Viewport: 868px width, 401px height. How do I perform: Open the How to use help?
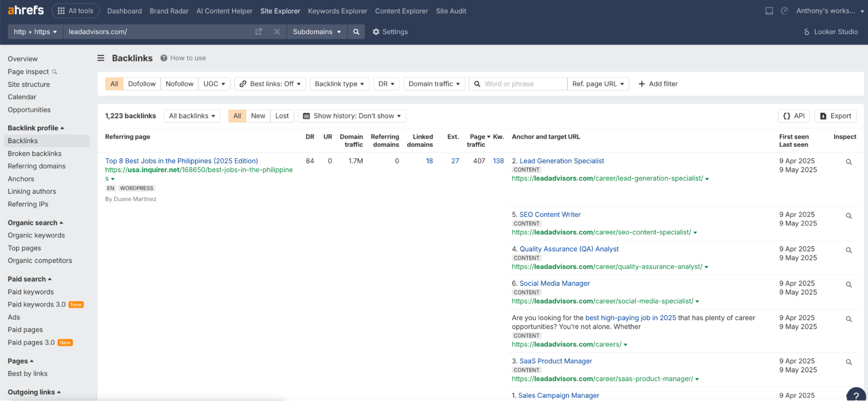(183, 58)
